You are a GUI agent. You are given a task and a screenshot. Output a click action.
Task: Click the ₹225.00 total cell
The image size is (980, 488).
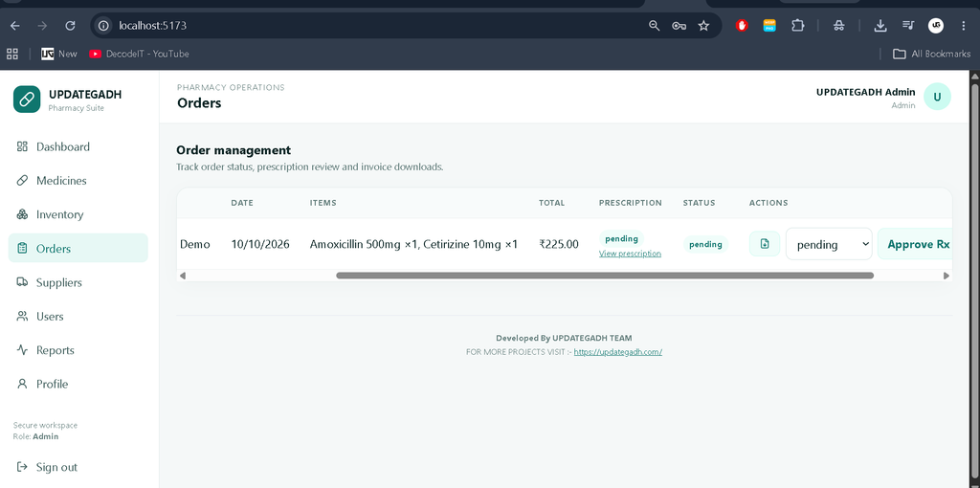(x=559, y=244)
